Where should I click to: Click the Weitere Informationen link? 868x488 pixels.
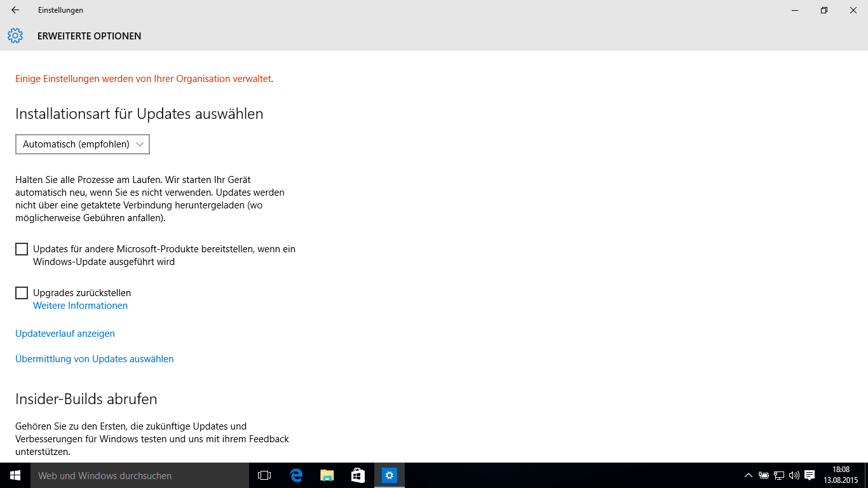coord(80,306)
